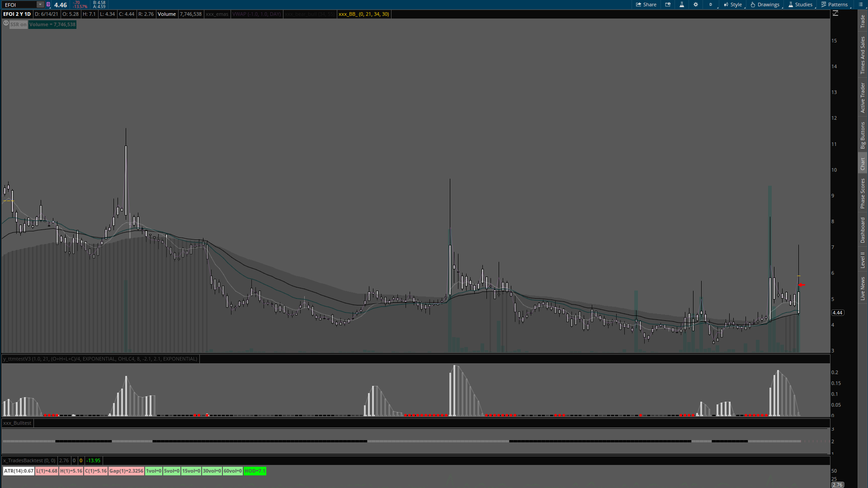The height and width of the screenshot is (488, 868).
Task: Click the Patterns toolbar button
Action: point(835,5)
